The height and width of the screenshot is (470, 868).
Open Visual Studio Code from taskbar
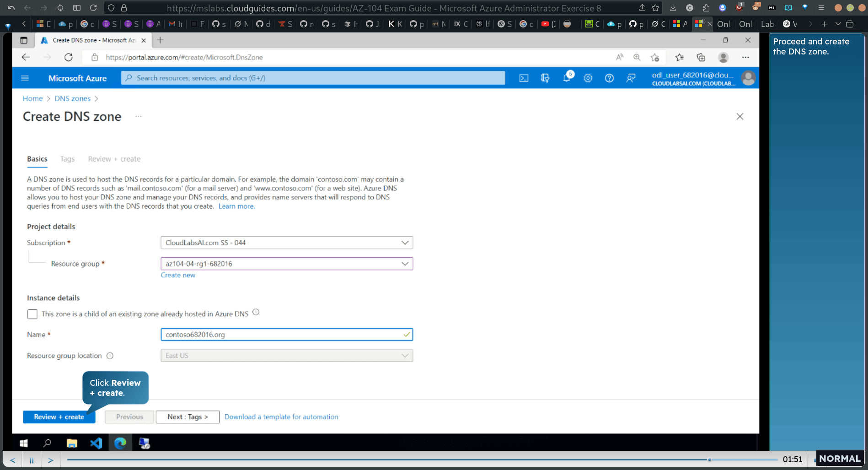[96, 443]
